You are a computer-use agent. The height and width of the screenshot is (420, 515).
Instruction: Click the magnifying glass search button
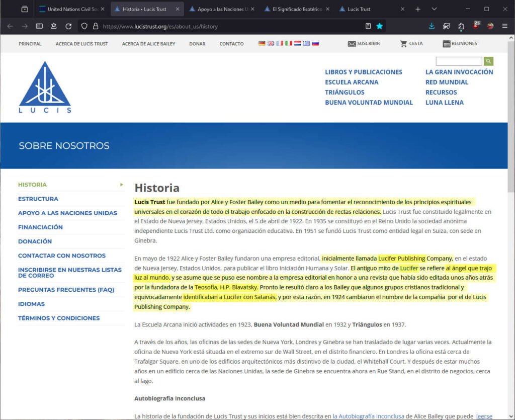488,61
